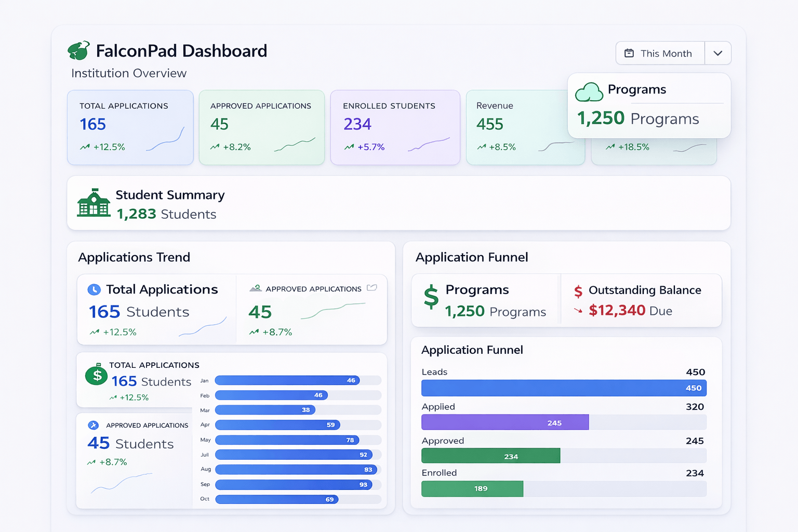Viewport: 798px width, 532px height.
Task: Open the Approved Applications 45 stat card
Action: (261, 127)
